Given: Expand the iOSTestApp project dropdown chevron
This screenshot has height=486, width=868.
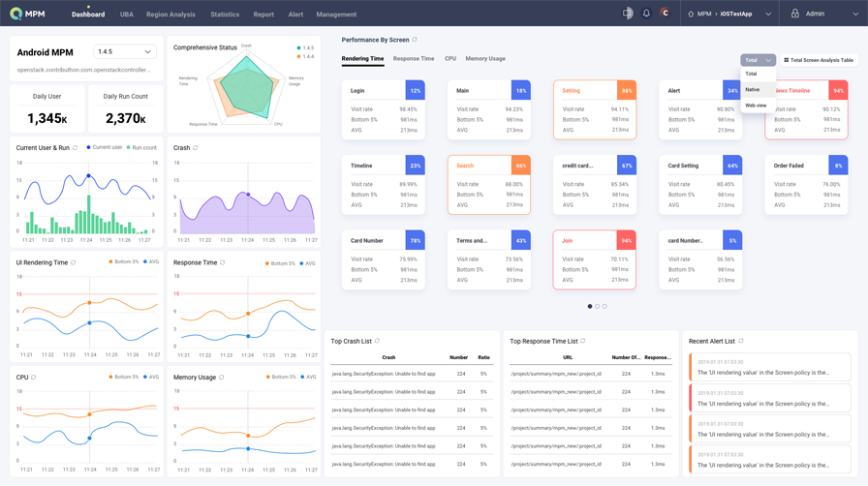Looking at the screenshot, I should pos(768,14).
